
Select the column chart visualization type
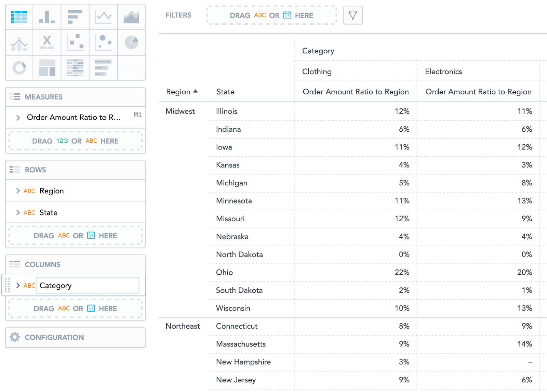pos(47,17)
